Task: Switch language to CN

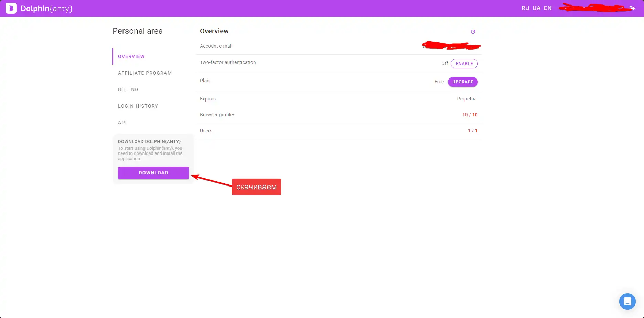Action: click(x=548, y=8)
